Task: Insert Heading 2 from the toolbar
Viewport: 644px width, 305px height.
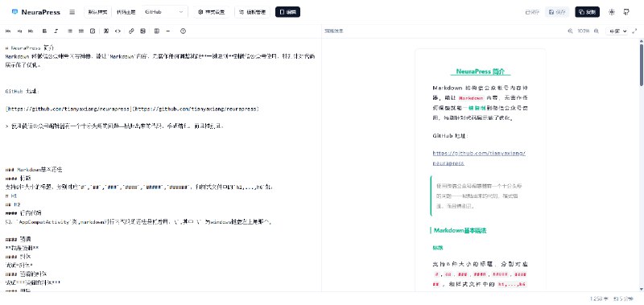Action: coord(19,31)
